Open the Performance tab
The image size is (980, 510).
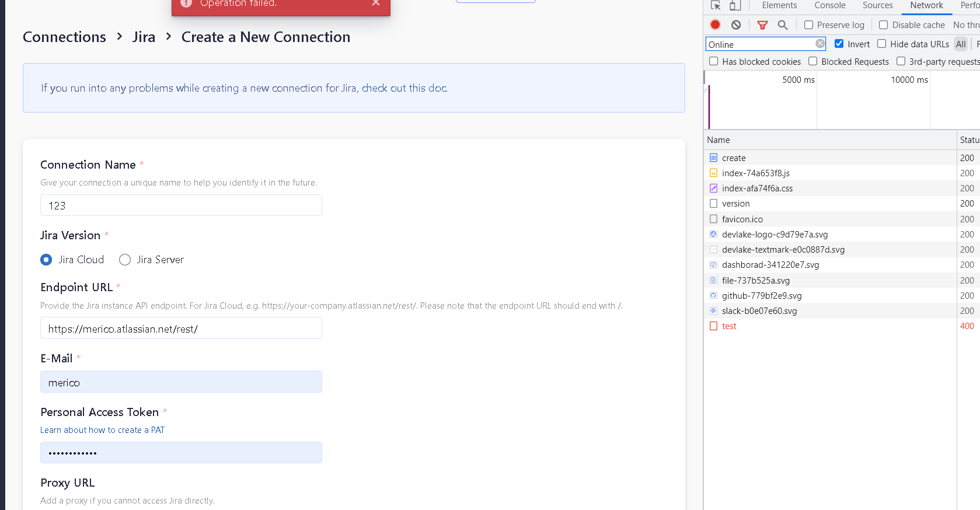[x=969, y=5]
